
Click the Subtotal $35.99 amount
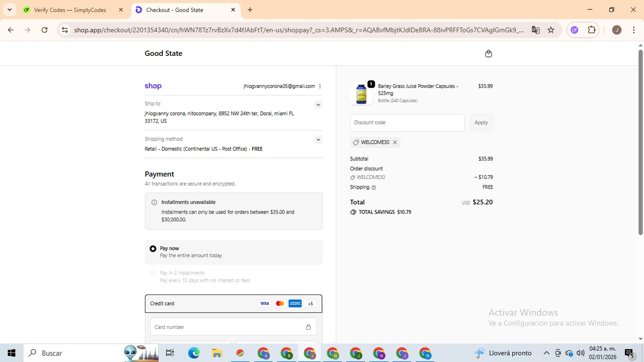tap(486, 159)
